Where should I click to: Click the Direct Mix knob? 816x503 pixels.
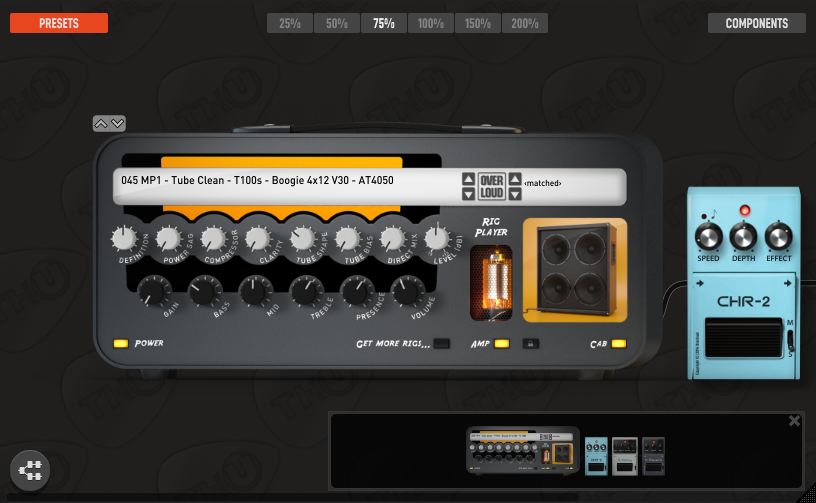(x=392, y=239)
